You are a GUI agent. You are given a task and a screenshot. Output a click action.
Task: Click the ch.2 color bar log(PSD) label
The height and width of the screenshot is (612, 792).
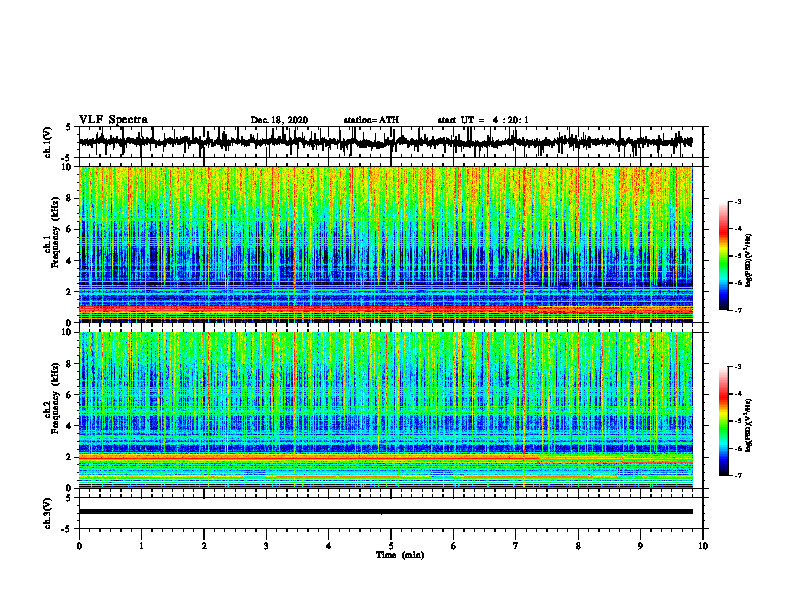click(749, 425)
